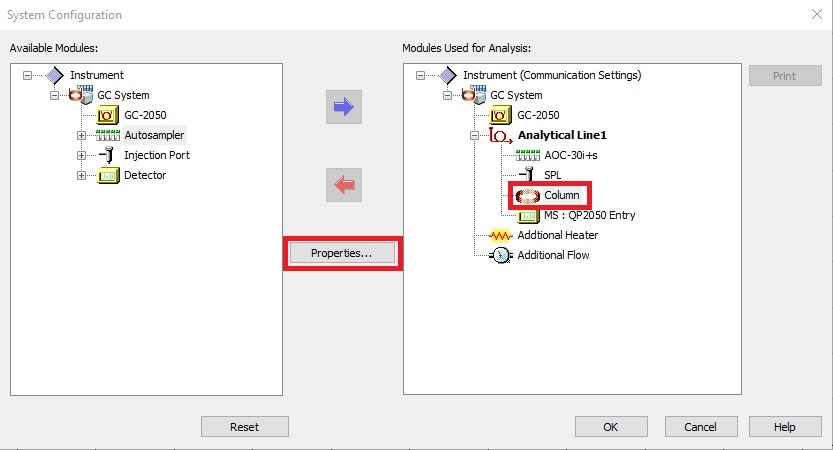The image size is (833, 450).
Task: Collapse the Analytical Line1 node
Action: [x=474, y=135]
